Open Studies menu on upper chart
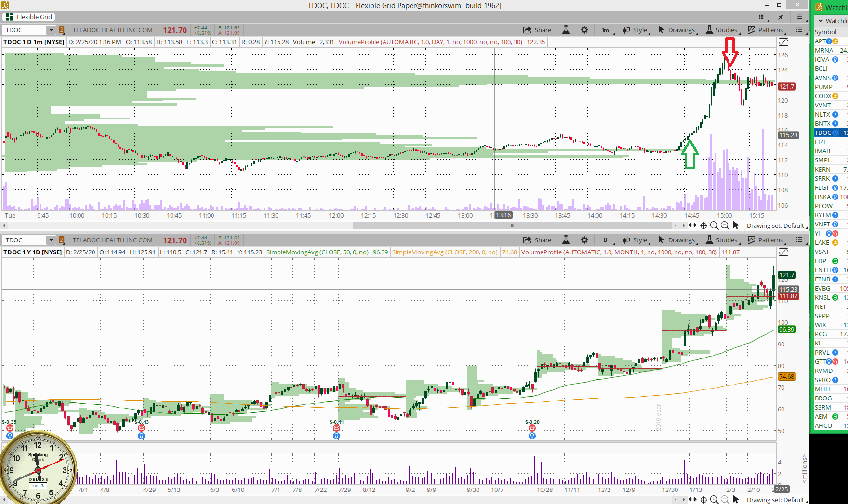 tap(723, 30)
